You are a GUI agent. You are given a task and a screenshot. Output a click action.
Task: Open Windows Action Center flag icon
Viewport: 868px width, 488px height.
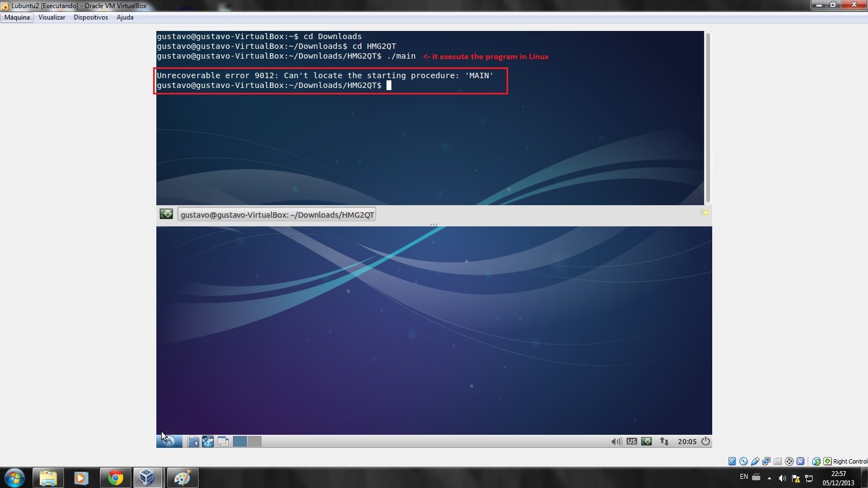coord(796,478)
